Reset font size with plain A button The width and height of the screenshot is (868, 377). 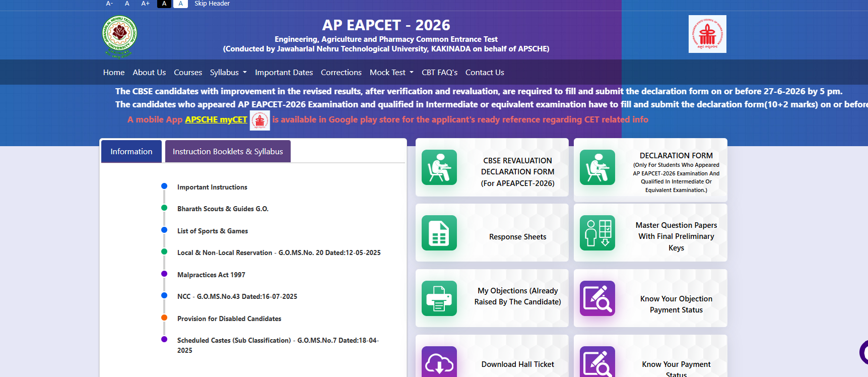(127, 4)
